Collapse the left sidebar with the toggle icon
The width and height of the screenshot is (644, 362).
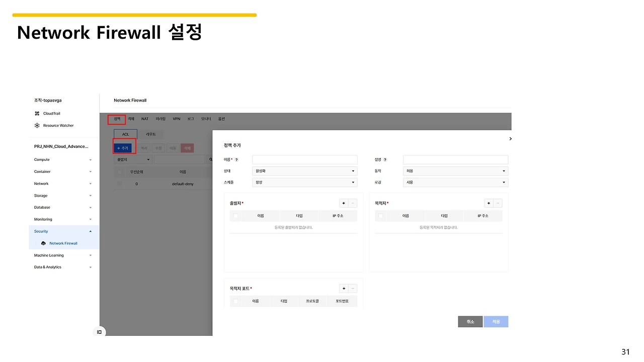point(99,332)
